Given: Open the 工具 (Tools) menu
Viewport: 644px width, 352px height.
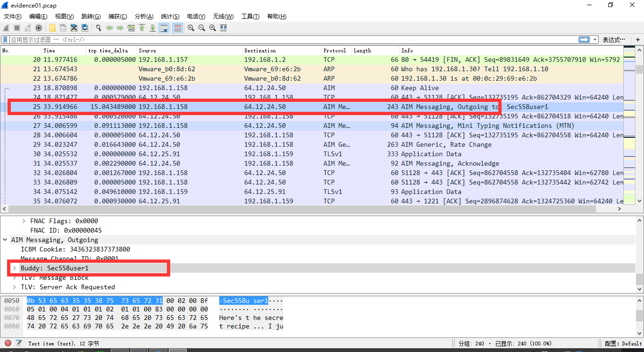Looking at the screenshot, I should (x=250, y=17).
